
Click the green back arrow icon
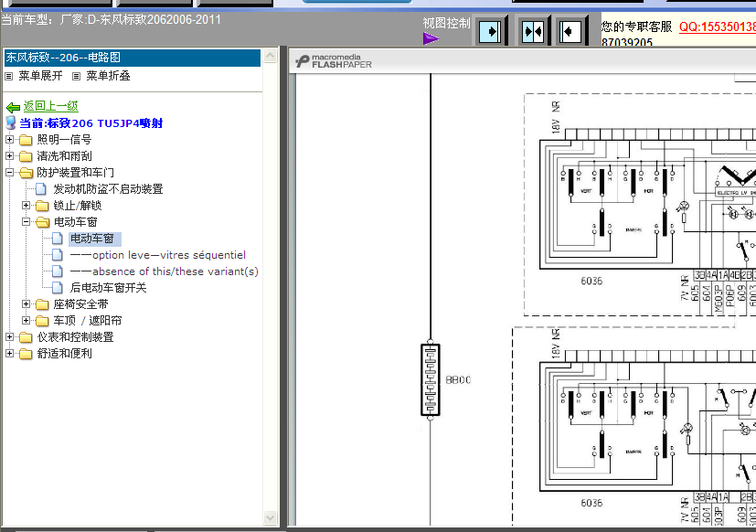[x=13, y=107]
